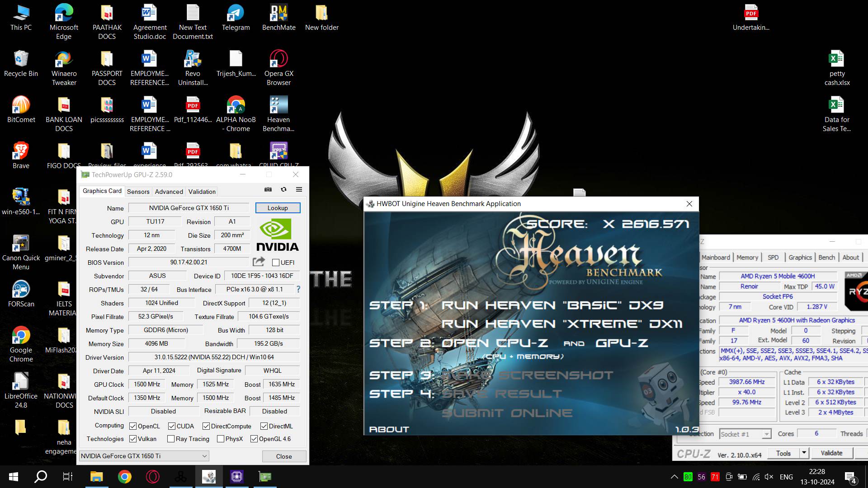Image resolution: width=868 pixels, height=488 pixels.
Task: Toggle the PhysX checkbox
Action: [221, 439]
